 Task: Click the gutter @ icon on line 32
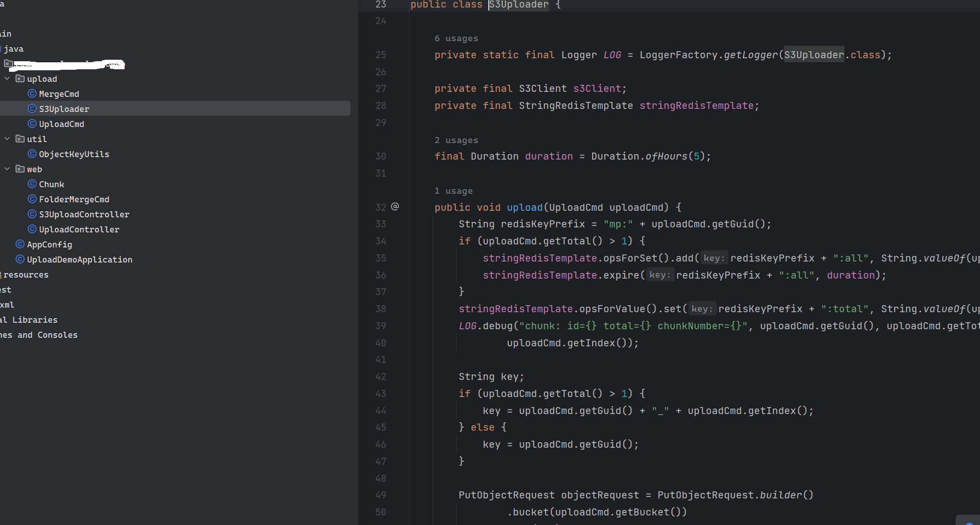tap(395, 207)
